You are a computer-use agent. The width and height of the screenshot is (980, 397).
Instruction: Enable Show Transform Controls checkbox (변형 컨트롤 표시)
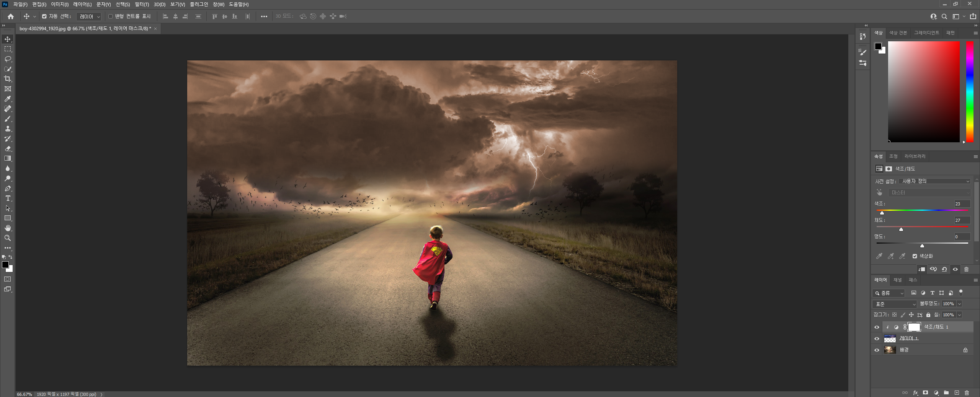111,16
